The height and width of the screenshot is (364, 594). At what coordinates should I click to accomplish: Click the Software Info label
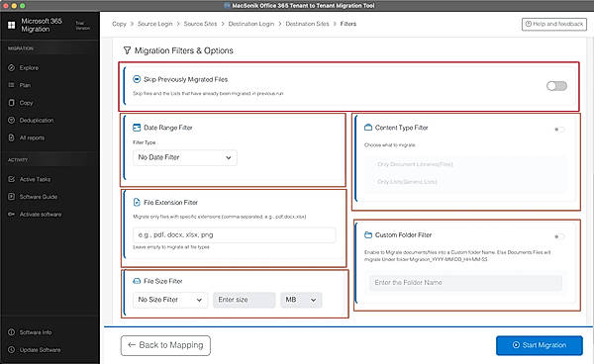[x=36, y=332]
